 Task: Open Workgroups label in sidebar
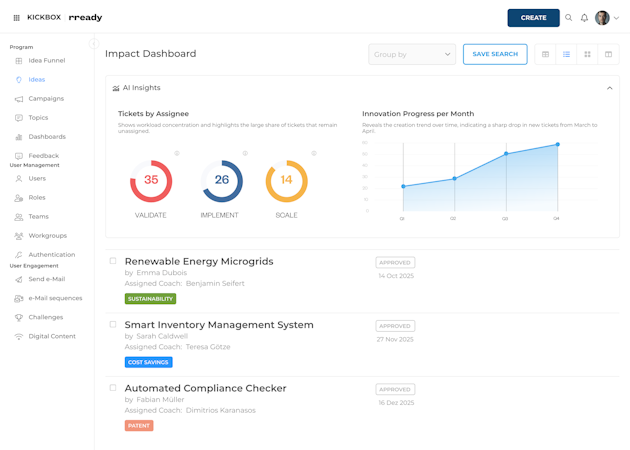pyautogui.click(x=48, y=235)
